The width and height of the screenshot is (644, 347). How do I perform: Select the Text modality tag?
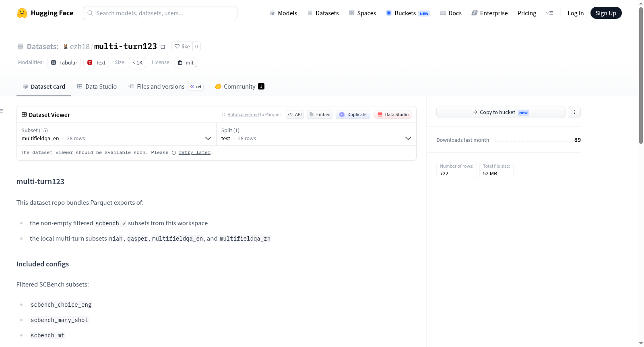click(96, 62)
